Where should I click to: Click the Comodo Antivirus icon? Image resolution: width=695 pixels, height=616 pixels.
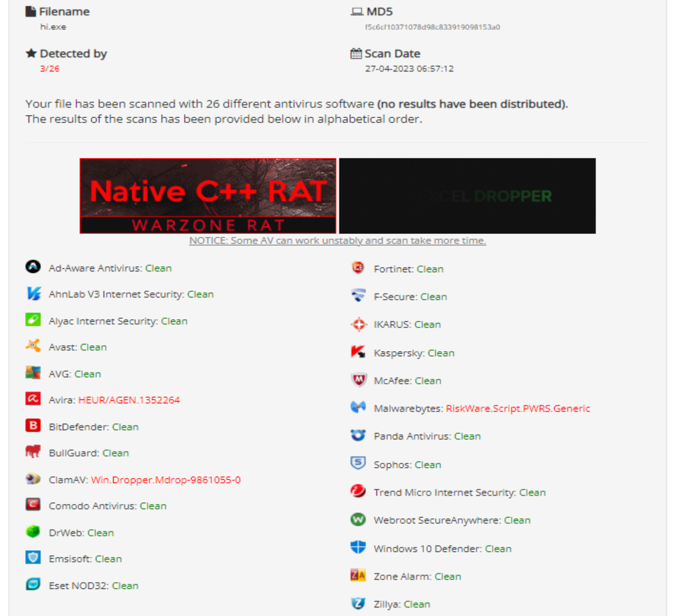pos(33,505)
